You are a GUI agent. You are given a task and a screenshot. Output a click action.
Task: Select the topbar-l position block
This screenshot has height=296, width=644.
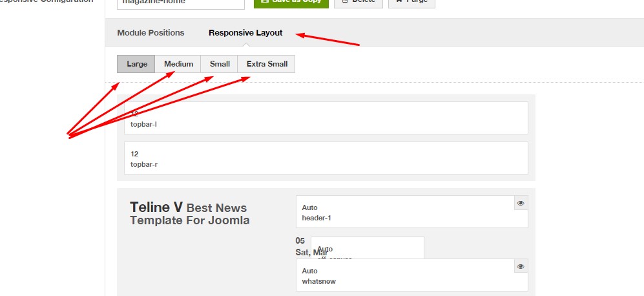coord(326,118)
